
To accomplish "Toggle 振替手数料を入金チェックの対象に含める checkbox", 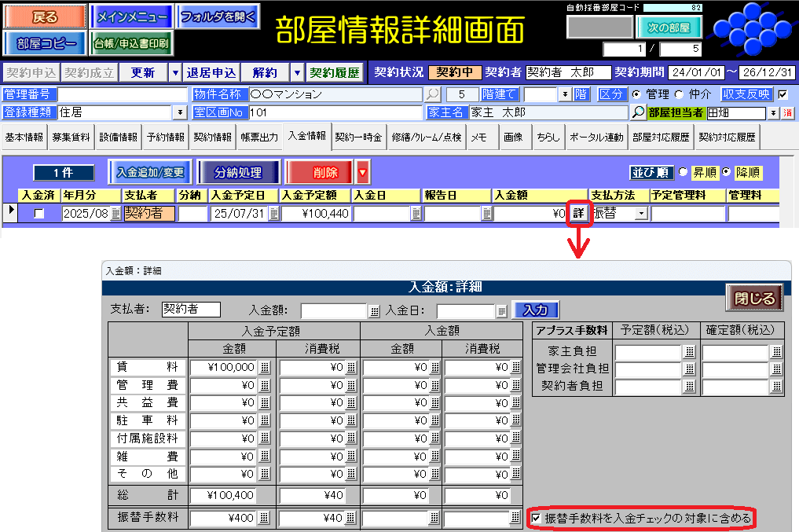I will click(x=536, y=518).
